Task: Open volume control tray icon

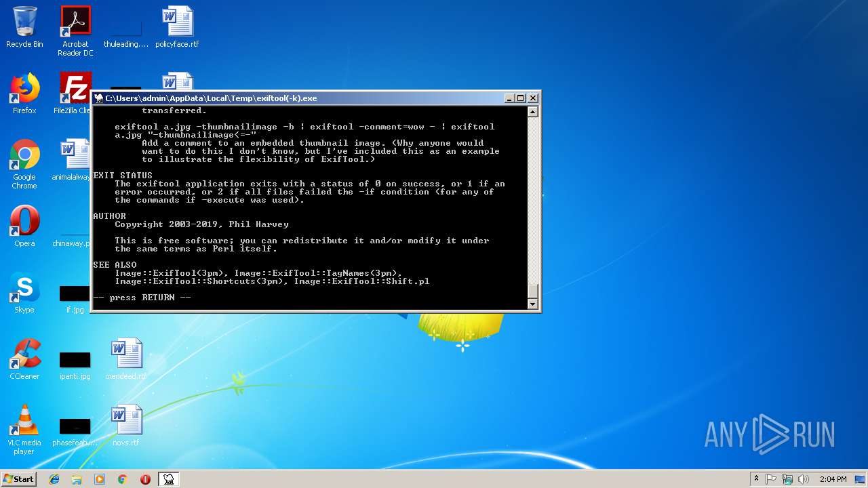Action: pyautogui.click(x=804, y=479)
